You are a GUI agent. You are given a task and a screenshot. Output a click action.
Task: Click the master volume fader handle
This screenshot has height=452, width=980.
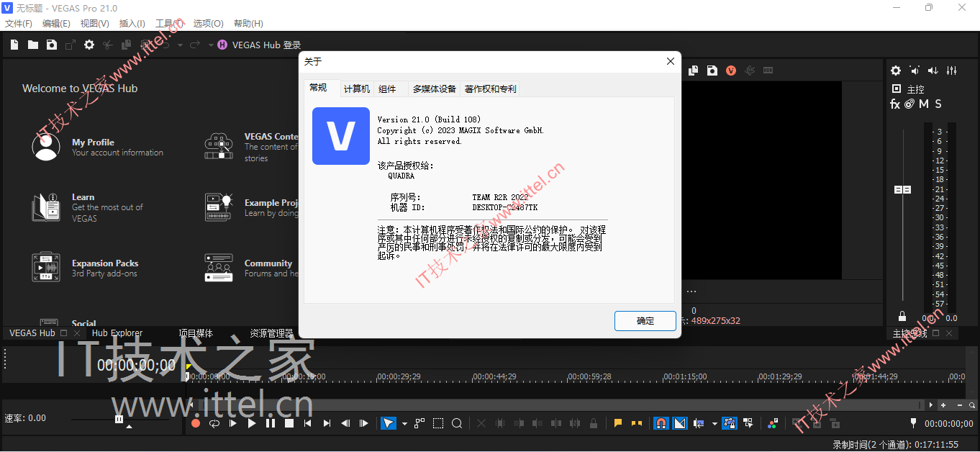click(x=902, y=189)
